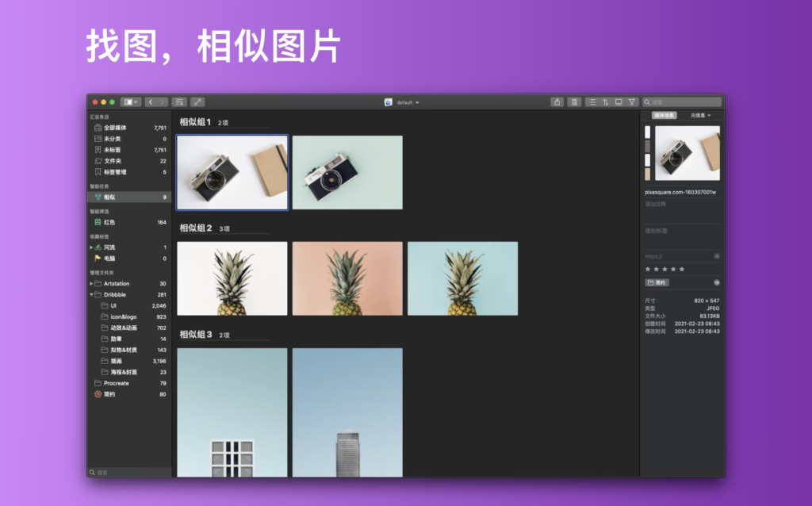Open the filter icon in the toolbar
Image resolution: width=812 pixels, height=506 pixels.
631,102
